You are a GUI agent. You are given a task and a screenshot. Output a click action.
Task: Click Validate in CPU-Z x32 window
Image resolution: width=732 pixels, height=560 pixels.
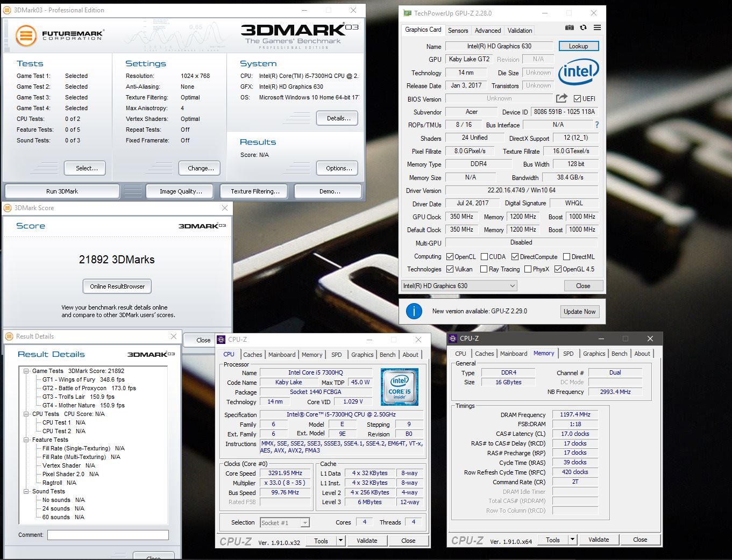(367, 541)
